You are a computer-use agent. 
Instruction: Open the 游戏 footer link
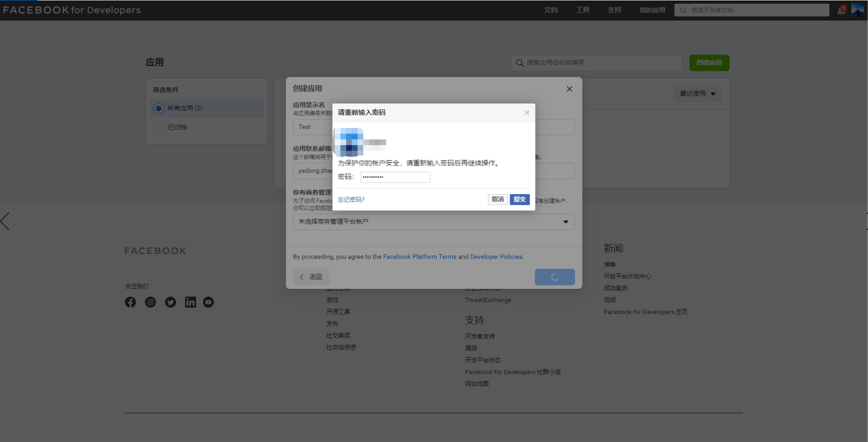332,300
